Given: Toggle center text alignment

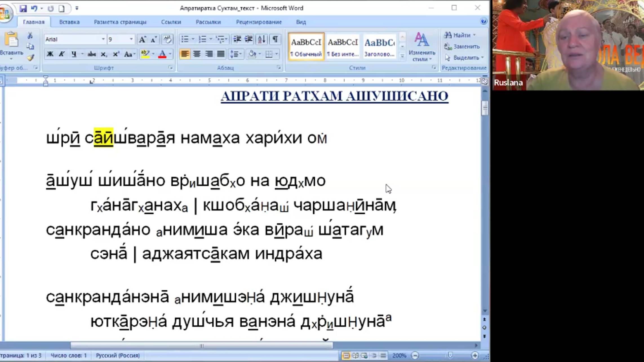Looking at the screenshot, I should click(x=197, y=54).
